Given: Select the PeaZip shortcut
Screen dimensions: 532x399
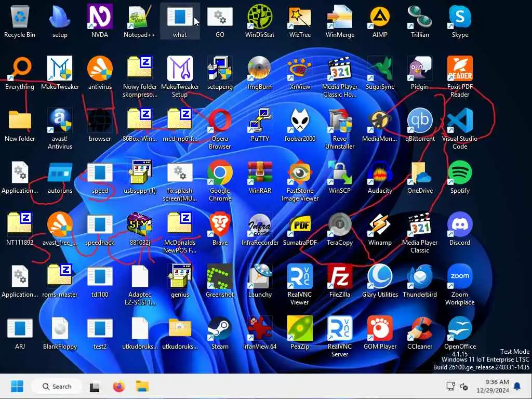Looking at the screenshot, I should click(x=300, y=328).
